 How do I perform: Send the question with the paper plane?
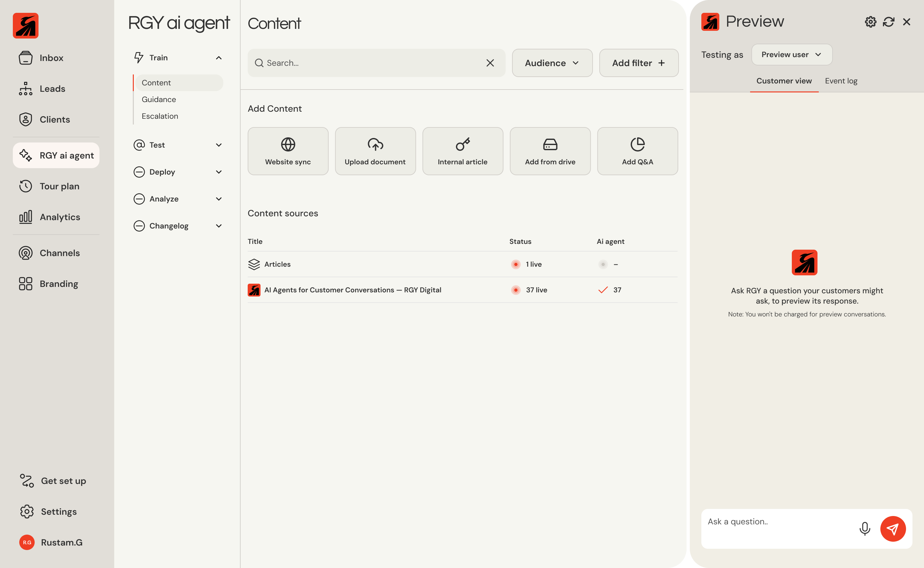893,529
